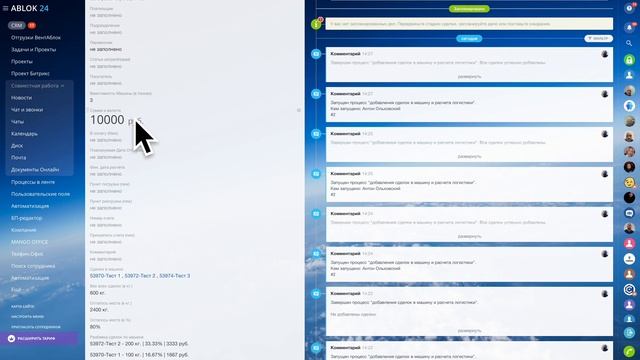
Task: Open deal link 53972-Тест 2
Action: [140, 276]
